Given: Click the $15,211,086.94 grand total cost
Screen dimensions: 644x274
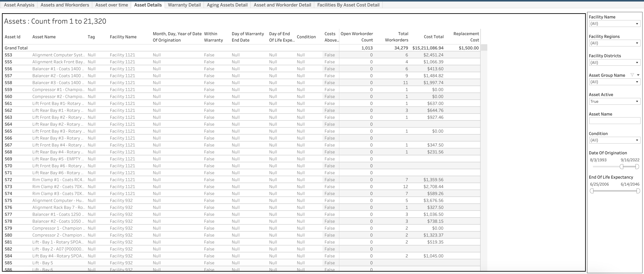Looking at the screenshot, I should click(428, 48).
